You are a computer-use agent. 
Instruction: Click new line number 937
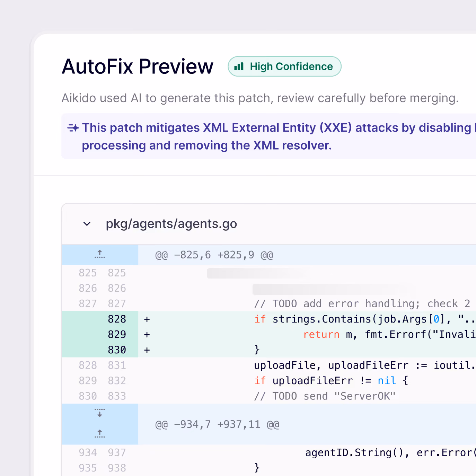[x=117, y=453]
